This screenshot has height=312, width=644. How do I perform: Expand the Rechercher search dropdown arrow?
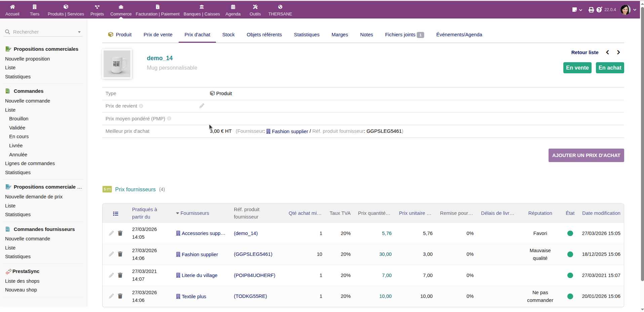(x=79, y=32)
